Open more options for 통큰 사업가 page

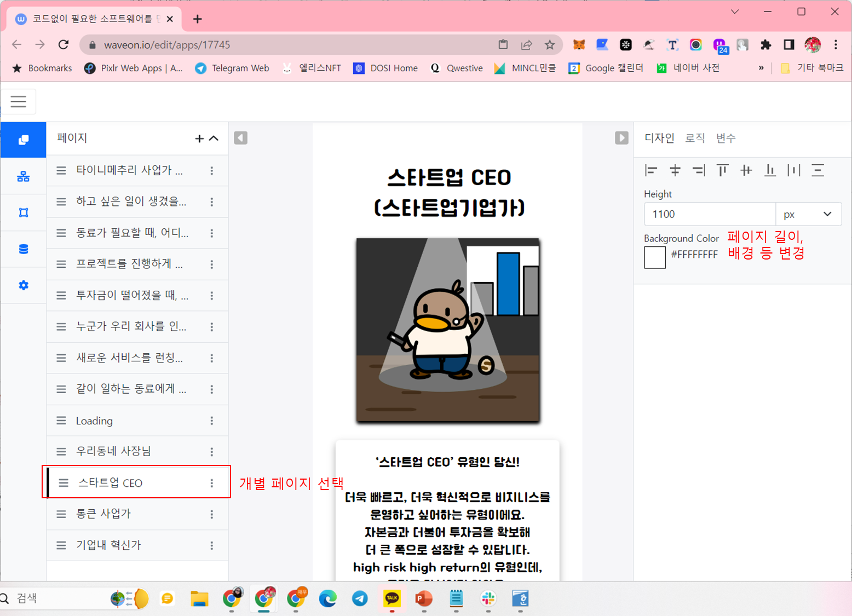212,514
